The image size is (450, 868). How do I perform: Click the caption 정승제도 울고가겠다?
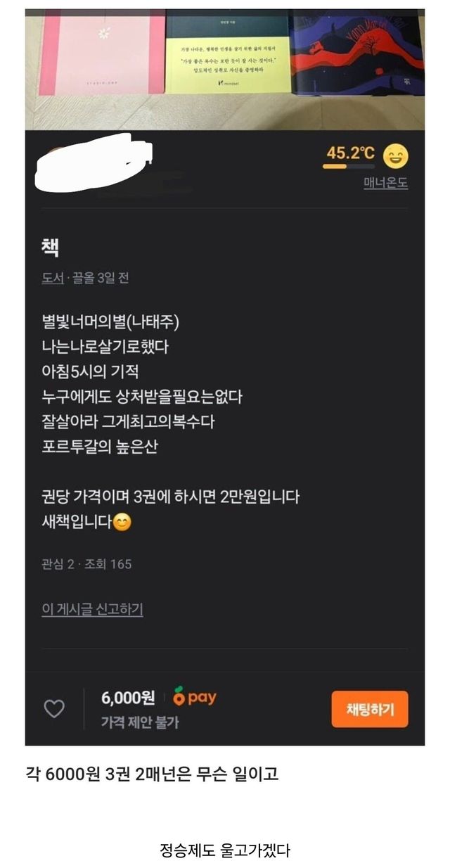[x=225, y=850]
